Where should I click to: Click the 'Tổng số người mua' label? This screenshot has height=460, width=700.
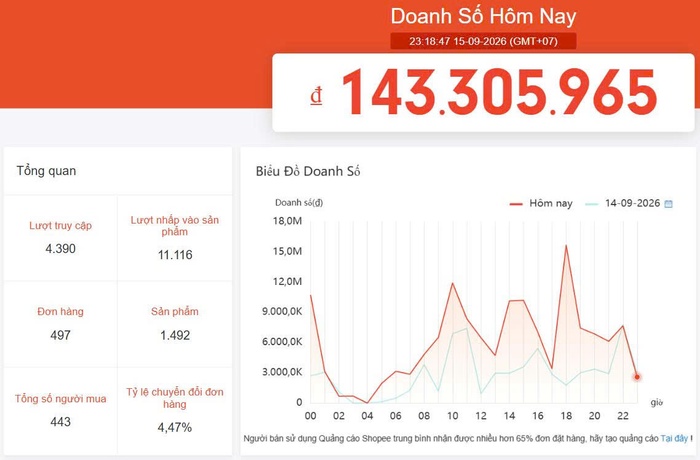60,399
